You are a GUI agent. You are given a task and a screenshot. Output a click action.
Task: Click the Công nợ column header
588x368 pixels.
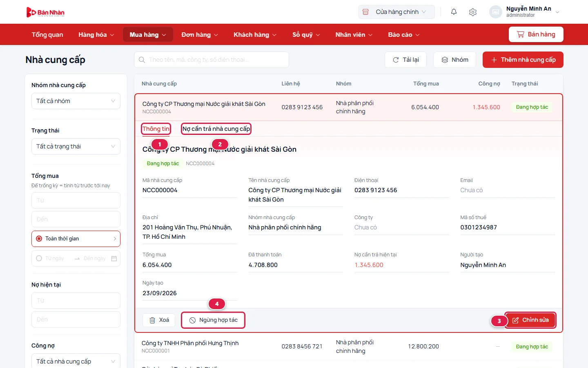489,83
